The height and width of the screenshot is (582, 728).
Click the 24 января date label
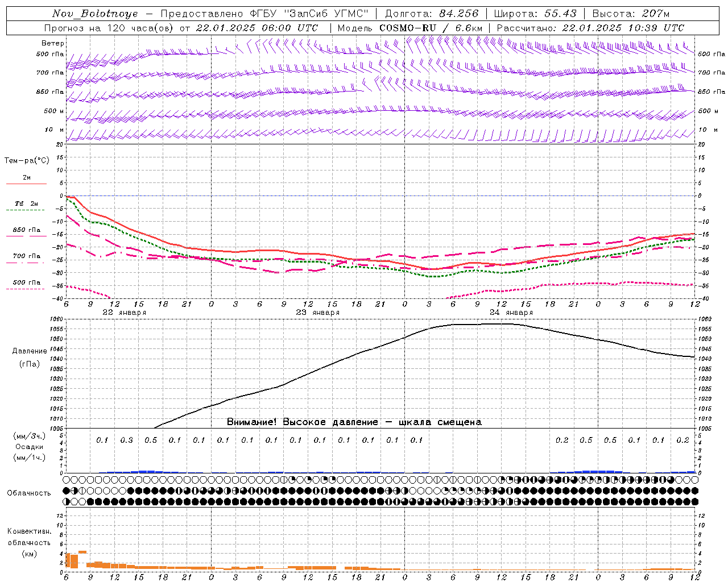point(511,313)
